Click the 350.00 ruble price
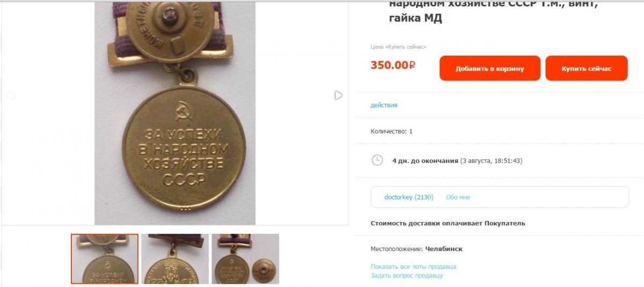The height and width of the screenshot is (287, 644). [x=393, y=65]
